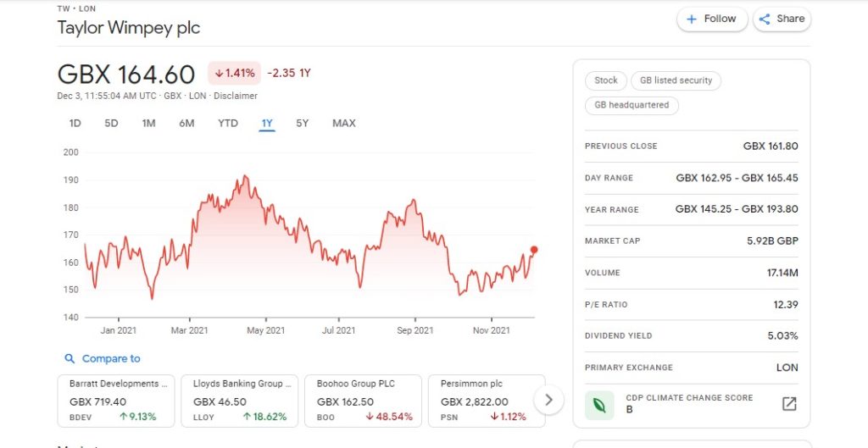868x448 pixels.
Task: Click the P/E RATIO label
Action: tap(605, 304)
